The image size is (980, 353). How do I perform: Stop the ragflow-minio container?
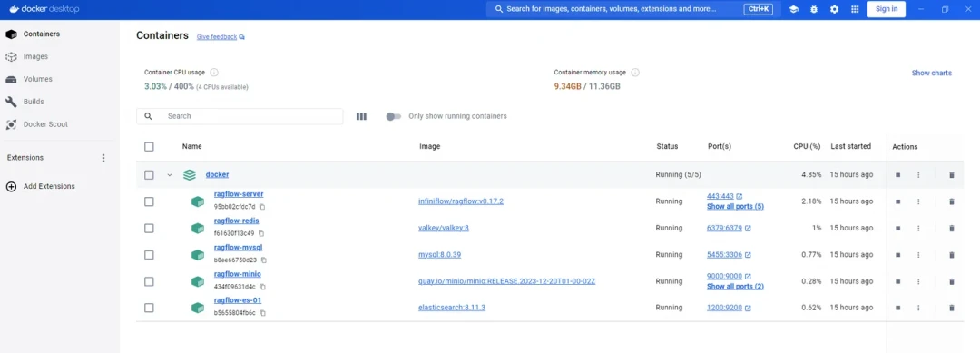(897, 281)
